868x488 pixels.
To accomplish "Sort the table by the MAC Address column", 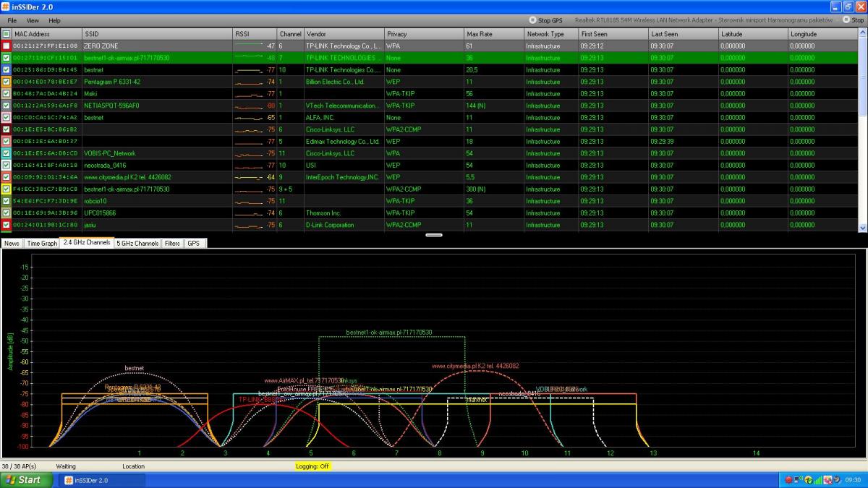I will [47, 34].
